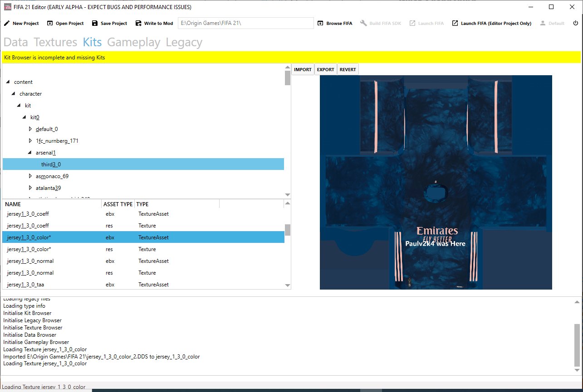Expand the default_0 kit entry

[30, 129]
